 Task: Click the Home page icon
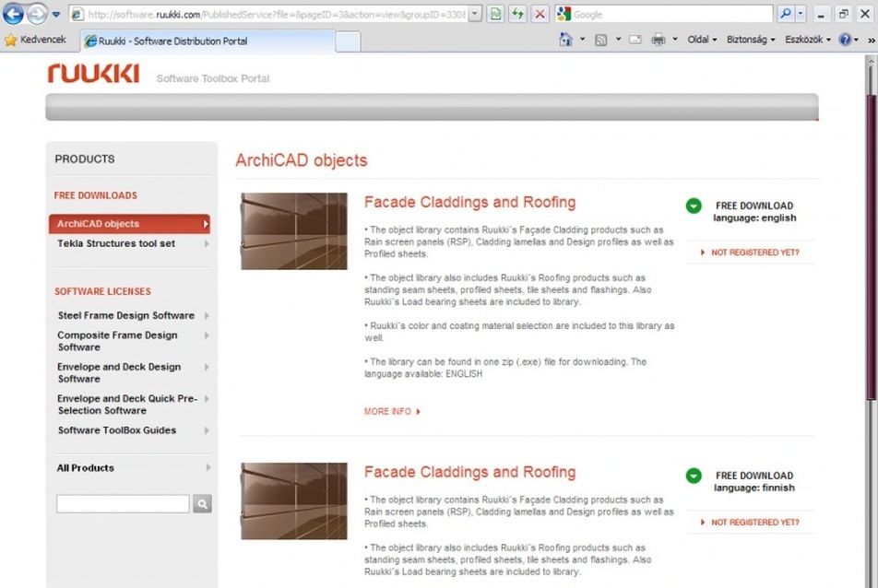(565, 39)
